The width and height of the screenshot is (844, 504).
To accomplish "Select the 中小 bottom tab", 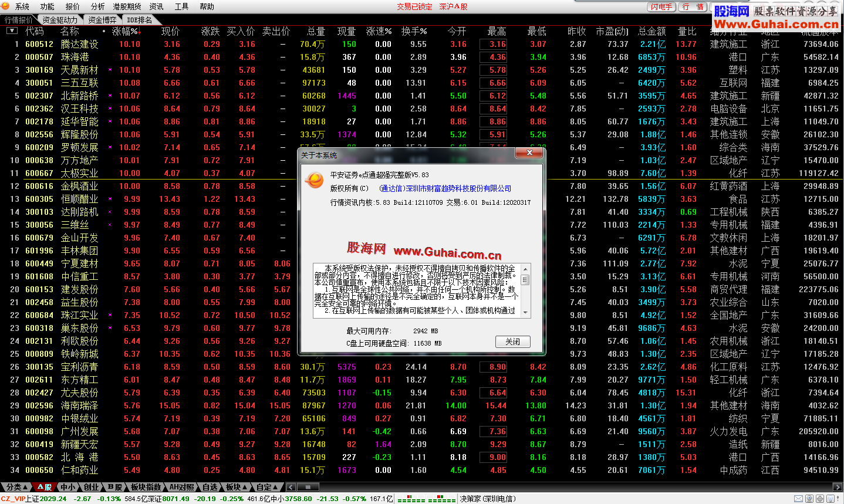I will click(x=69, y=487).
